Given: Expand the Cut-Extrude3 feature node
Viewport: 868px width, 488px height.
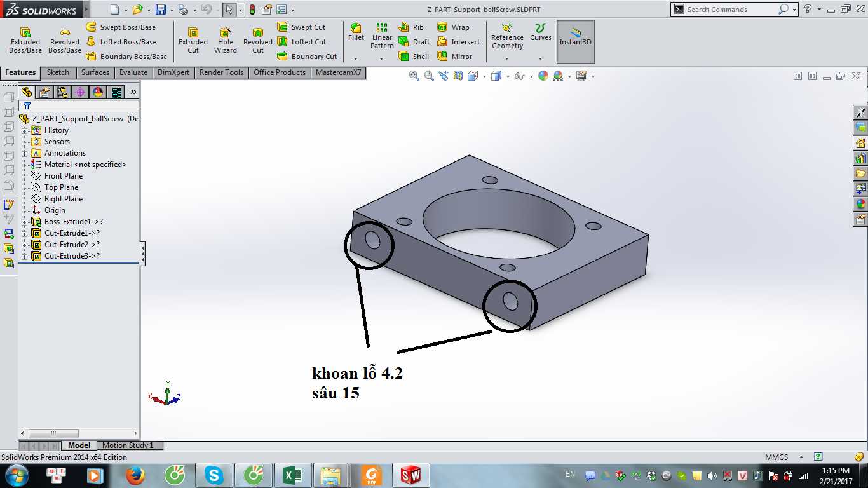Looking at the screenshot, I should click(x=24, y=256).
